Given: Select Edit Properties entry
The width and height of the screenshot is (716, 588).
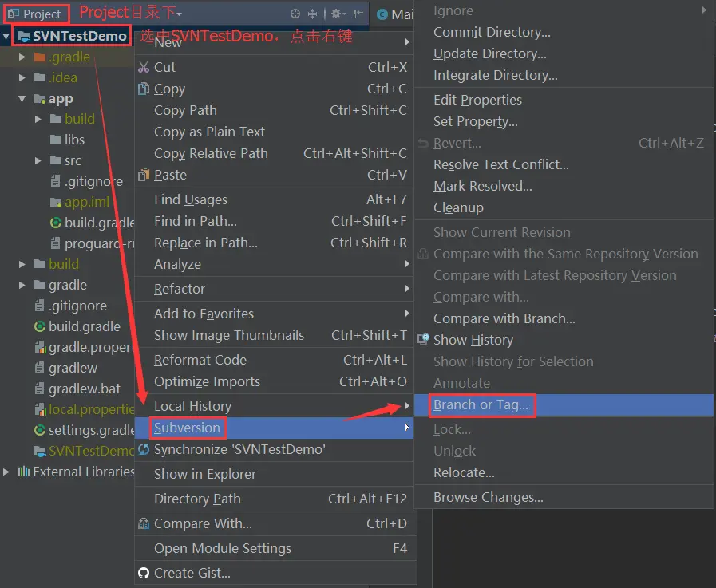Looking at the screenshot, I should coord(564,100).
